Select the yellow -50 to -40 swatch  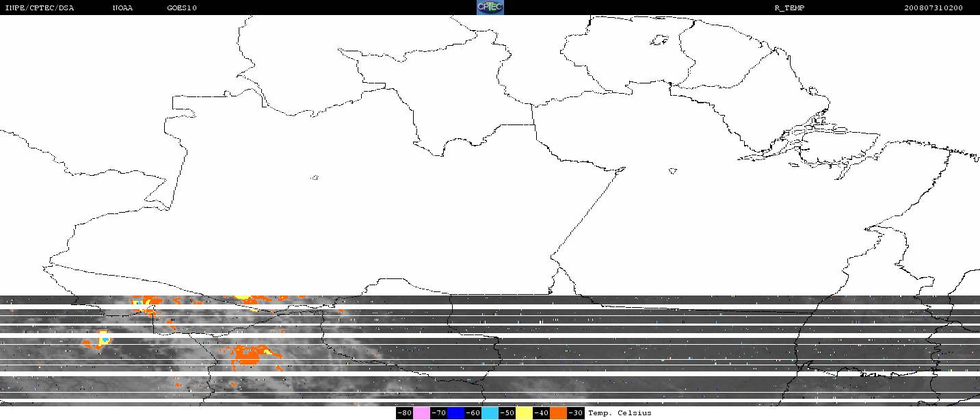(524, 413)
